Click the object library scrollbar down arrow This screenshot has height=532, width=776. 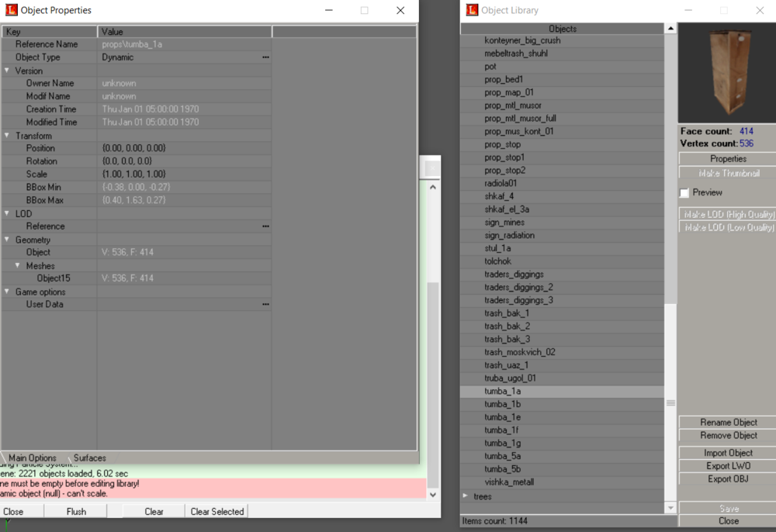click(x=670, y=508)
